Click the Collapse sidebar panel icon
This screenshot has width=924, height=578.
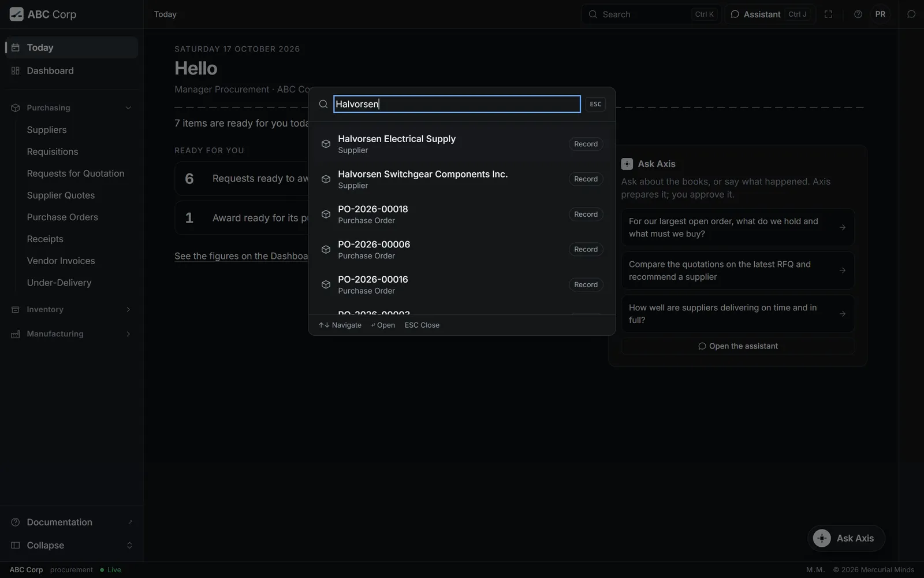tap(16, 545)
